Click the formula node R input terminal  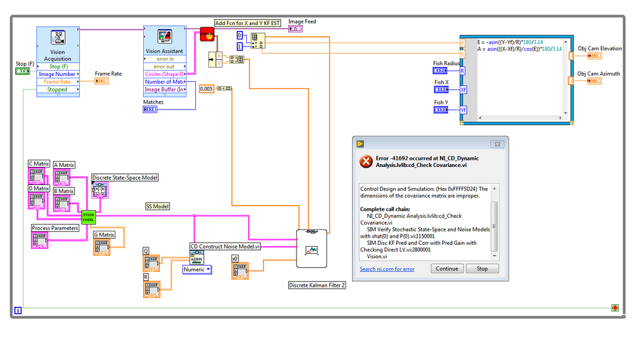[462, 71]
